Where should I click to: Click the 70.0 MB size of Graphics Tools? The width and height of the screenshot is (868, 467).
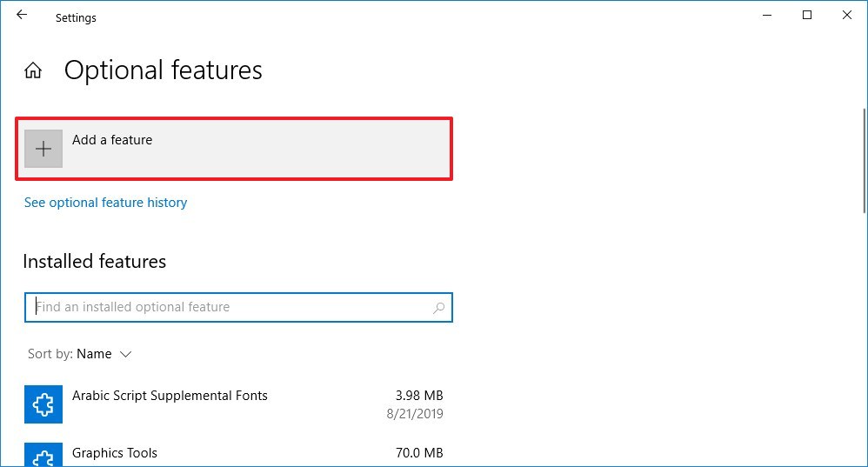coord(418,453)
